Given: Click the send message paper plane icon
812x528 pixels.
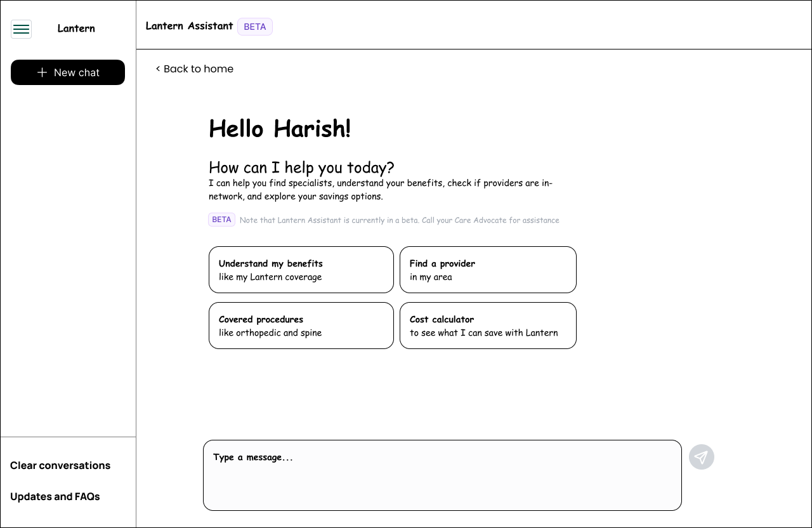Looking at the screenshot, I should coord(702,457).
